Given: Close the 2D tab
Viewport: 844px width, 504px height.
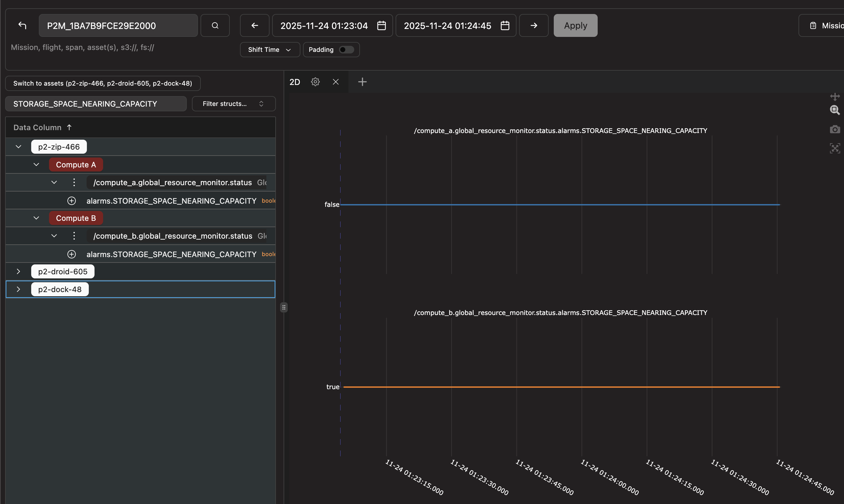Looking at the screenshot, I should [335, 82].
